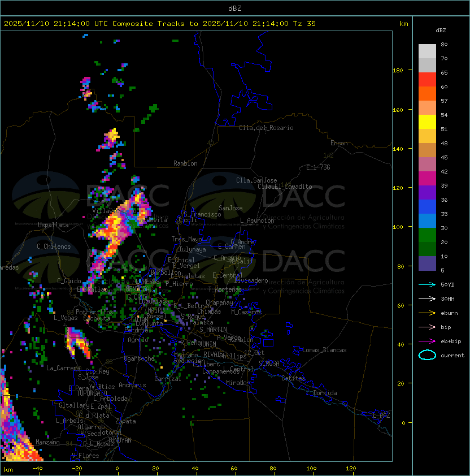The width and height of the screenshot is (470, 476).
Task: Click the 'L_Dormida' place label
Action: tap(321, 393)
